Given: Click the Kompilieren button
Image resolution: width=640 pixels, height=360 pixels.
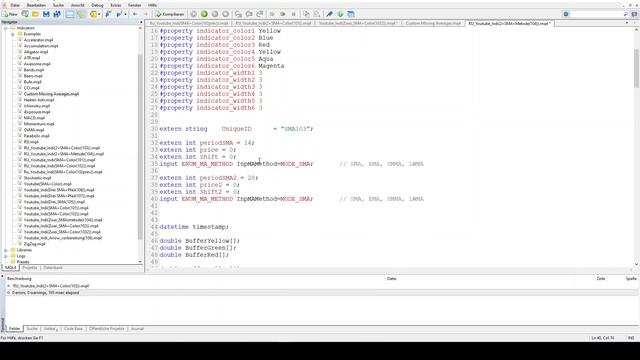Looking at the screenshot, I should click(170, 14).
